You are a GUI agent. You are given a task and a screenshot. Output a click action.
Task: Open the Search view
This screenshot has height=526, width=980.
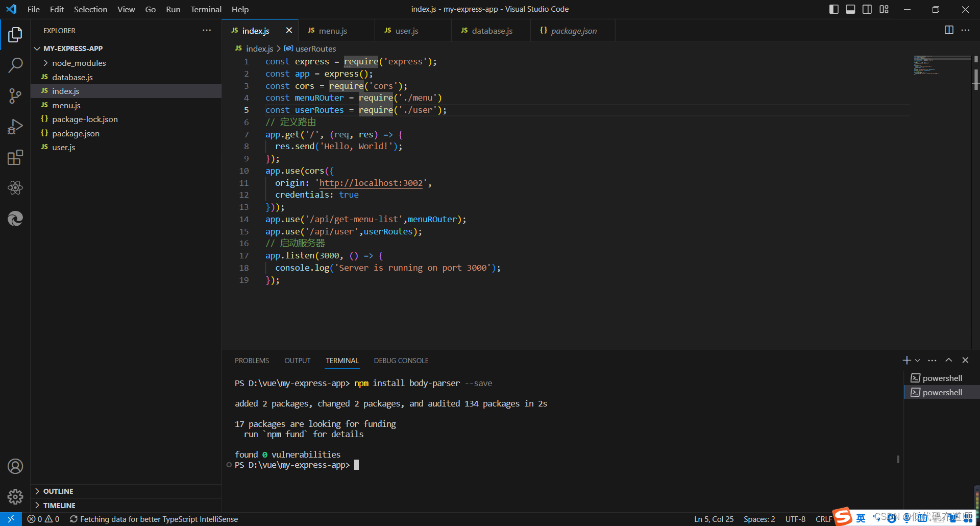15,65
